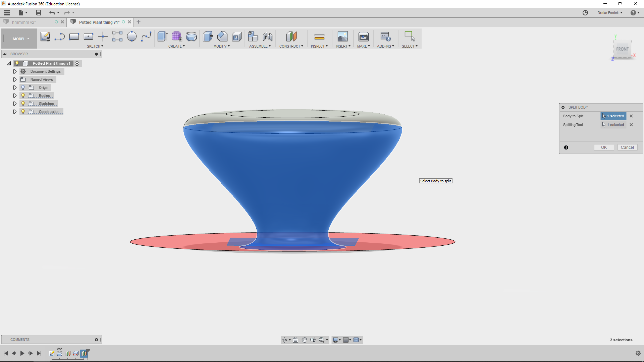Click OK in Split Body dialog
Image resolution: width=644 pixels, height=362 pixels.
[x=604, y=147]
